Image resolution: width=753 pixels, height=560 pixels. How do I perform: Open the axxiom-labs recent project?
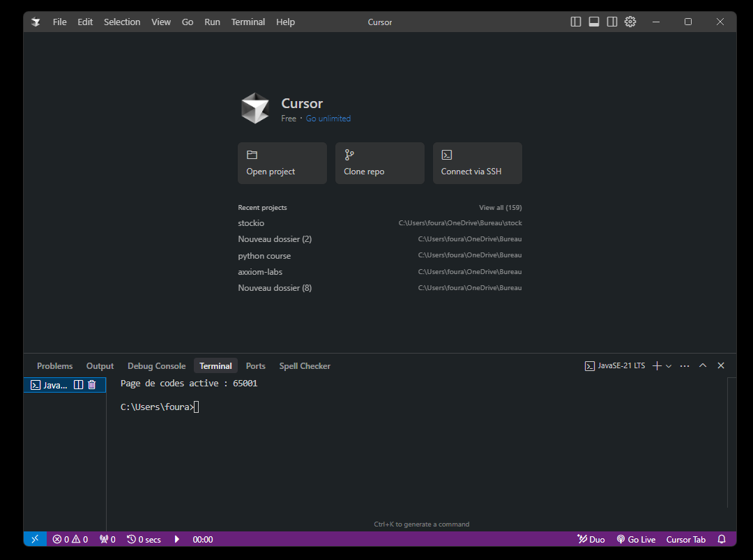pyautogui.click(x=380, y=272)
